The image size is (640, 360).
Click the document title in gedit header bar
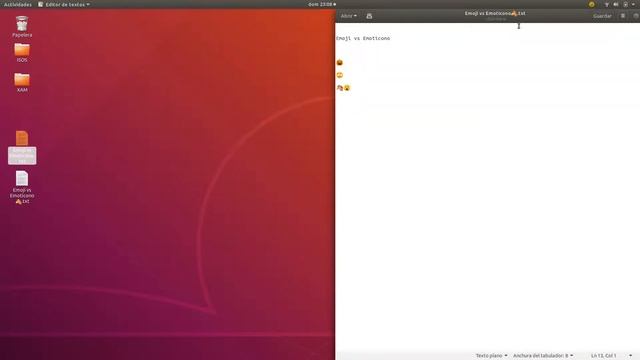[495, 13]
